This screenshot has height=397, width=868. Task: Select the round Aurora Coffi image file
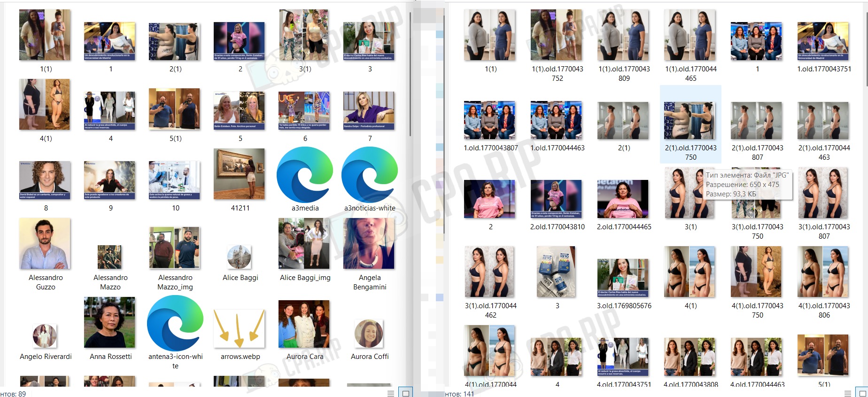pyautogui.click(x=369, y=334)
